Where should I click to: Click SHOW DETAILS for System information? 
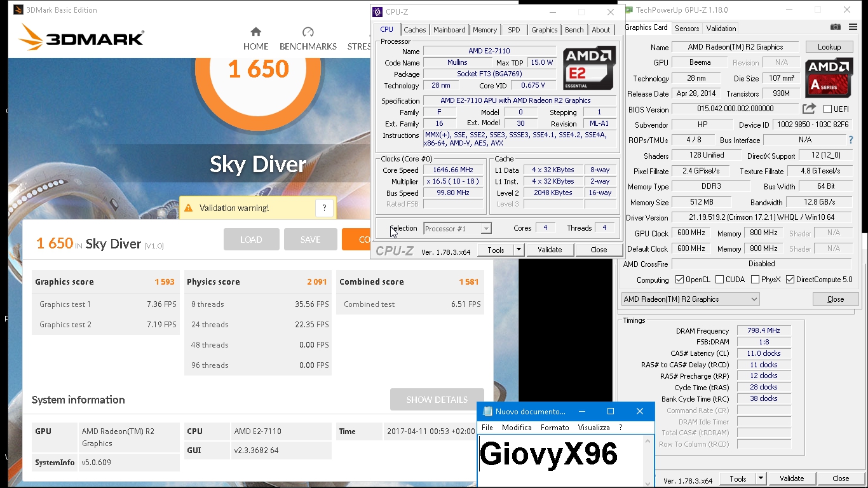(x=437, y=400)
